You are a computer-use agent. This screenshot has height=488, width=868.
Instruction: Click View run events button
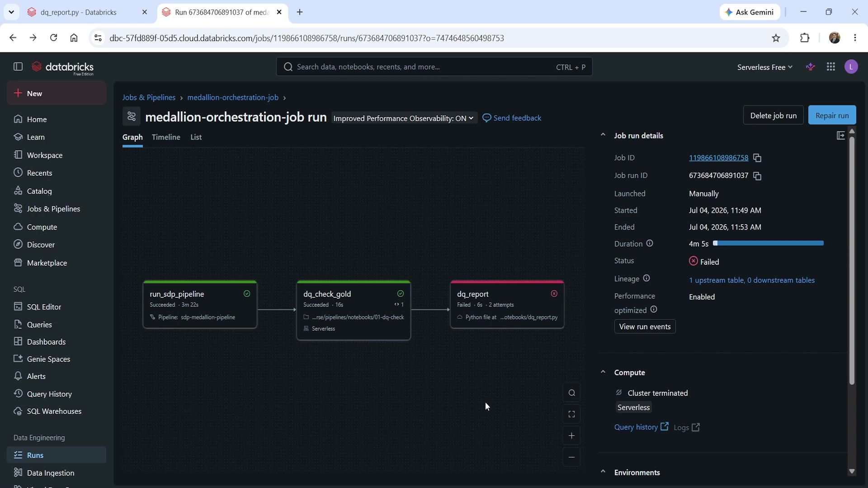645,327
